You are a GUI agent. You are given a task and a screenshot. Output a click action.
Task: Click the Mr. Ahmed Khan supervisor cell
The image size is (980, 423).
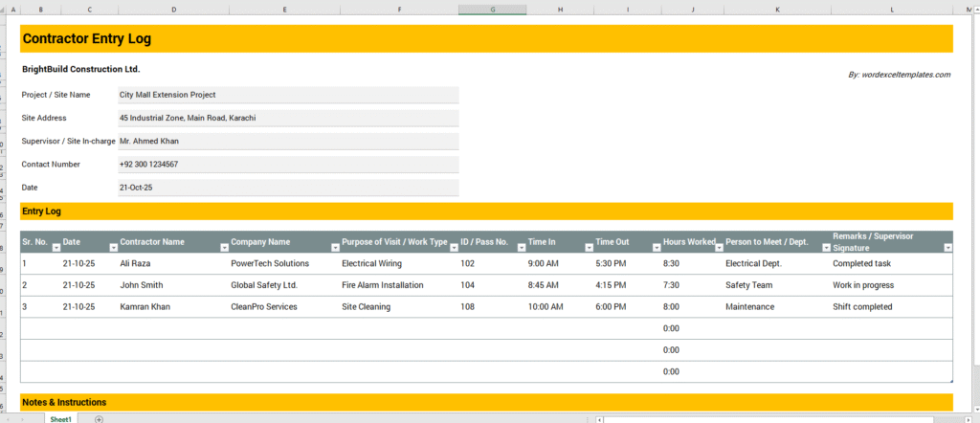287,141
